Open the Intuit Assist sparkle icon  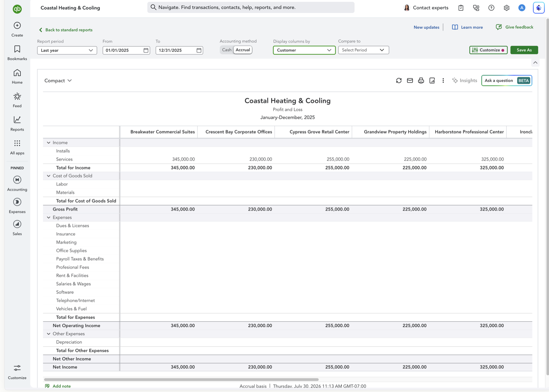point(539,8)
